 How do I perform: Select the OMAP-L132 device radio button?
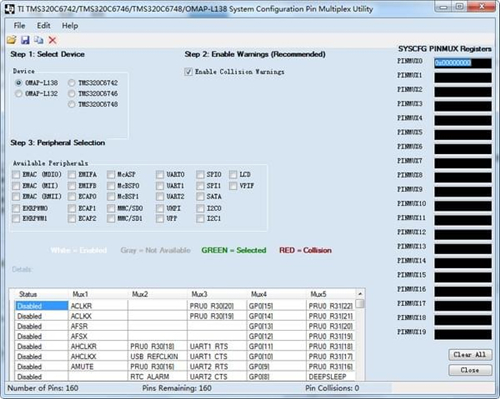[19, 94]
